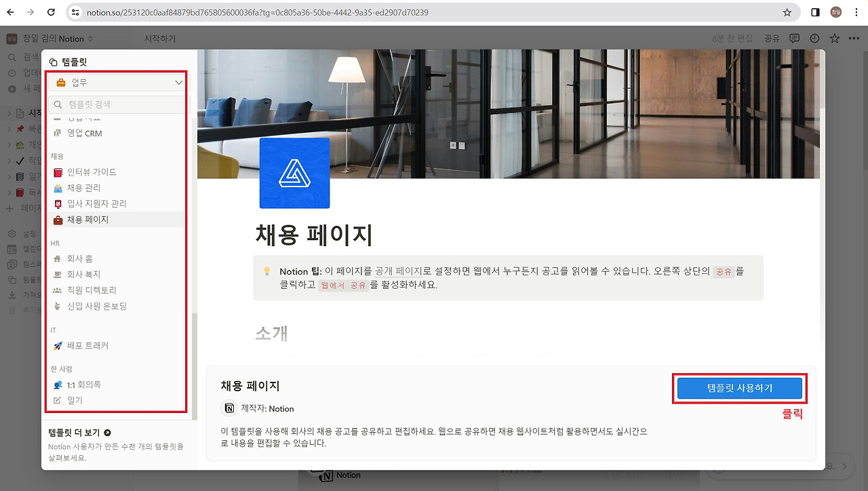Focus the 템플릿 검색 search field
Viewport: 868px width, 491px height.
tap(119, 104)
